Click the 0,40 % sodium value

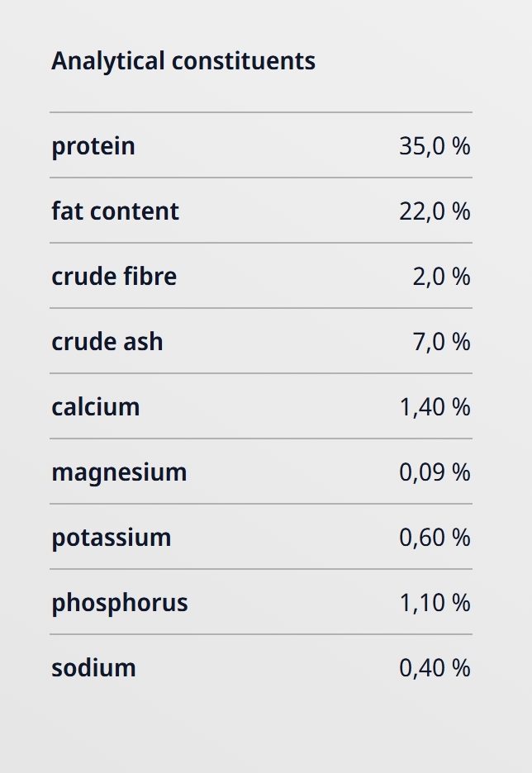tap(435, 668)
